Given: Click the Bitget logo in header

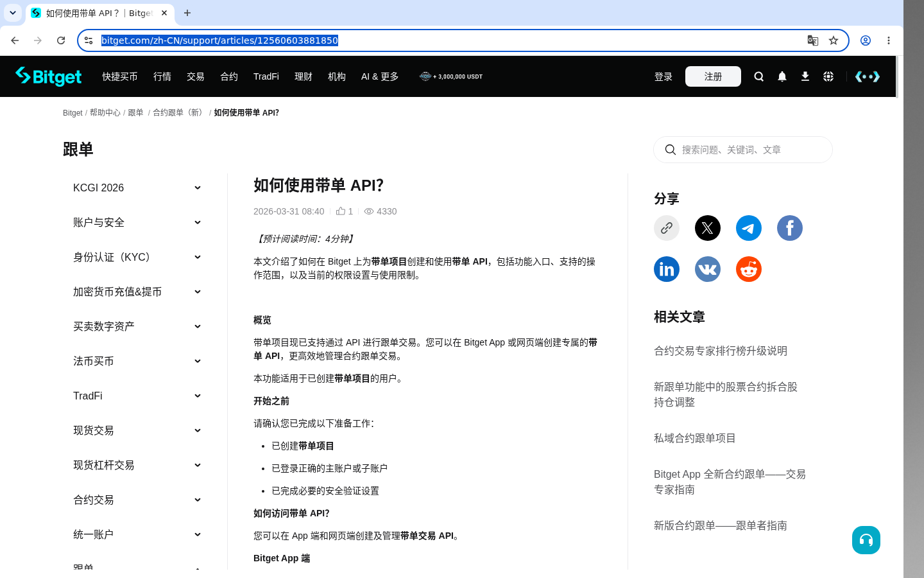Looking at the screenshot, I should pyautogui.click(x=49, y=76).
